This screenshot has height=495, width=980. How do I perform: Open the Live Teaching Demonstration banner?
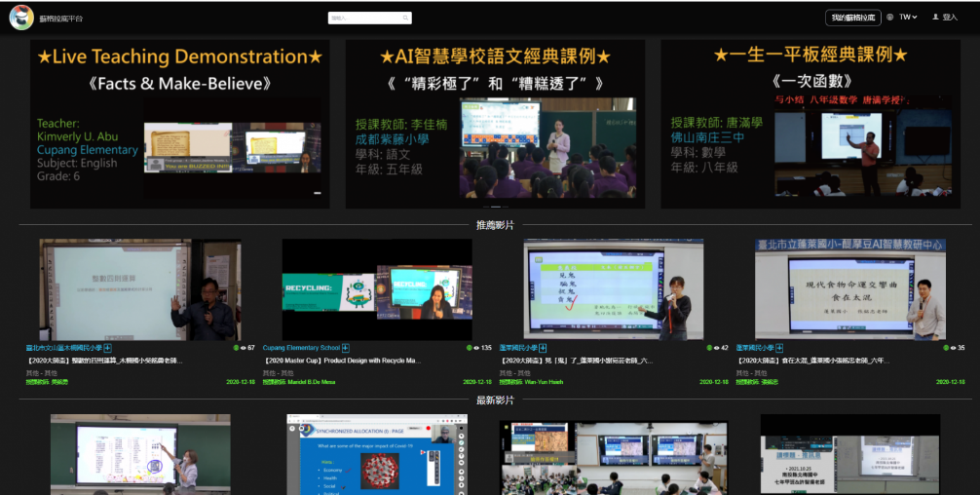pos(179,124)
